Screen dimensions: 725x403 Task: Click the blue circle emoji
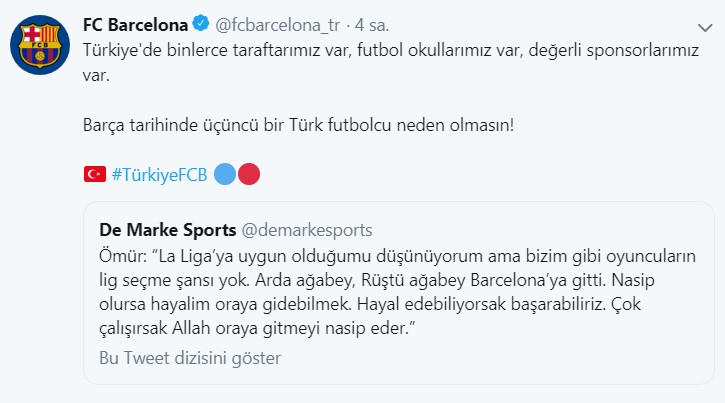click(x=225, y=175)
